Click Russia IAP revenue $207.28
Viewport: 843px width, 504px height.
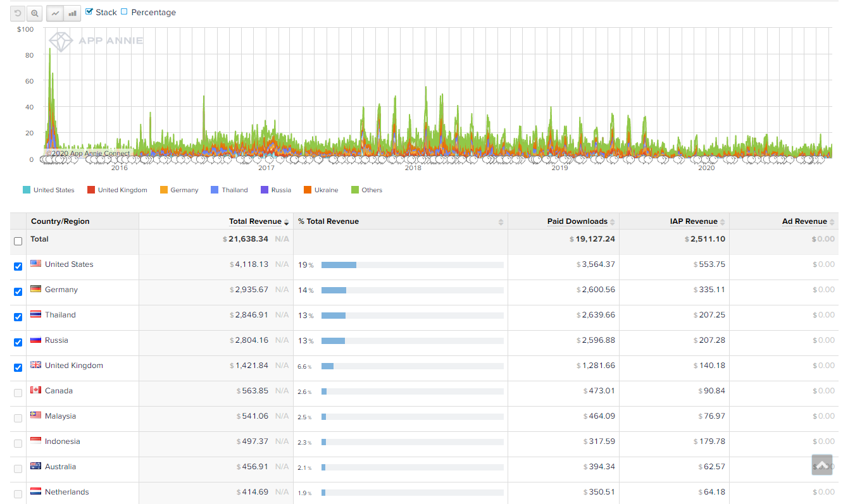(x=709, y=340)
